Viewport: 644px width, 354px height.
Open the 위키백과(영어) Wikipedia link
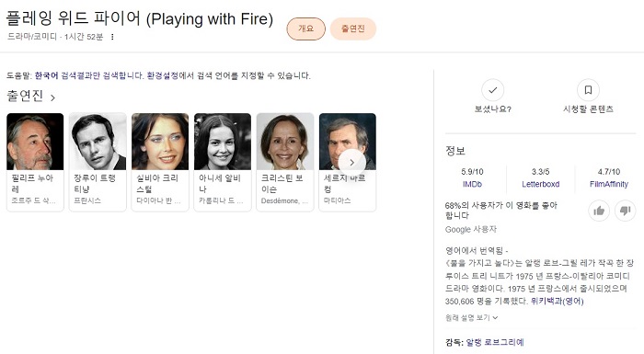[557, 301]
